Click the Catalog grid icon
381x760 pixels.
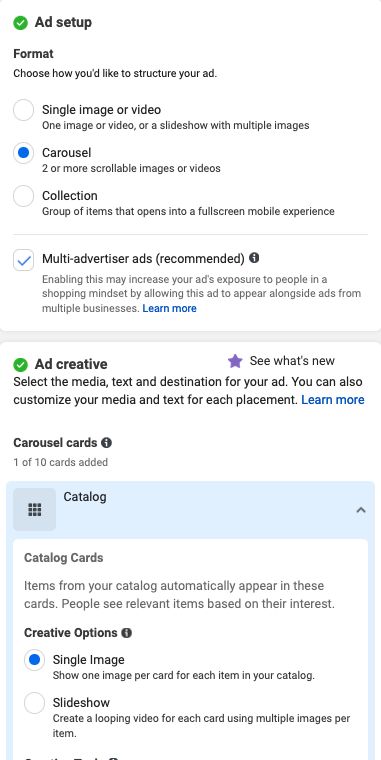(x=34, y=509)
